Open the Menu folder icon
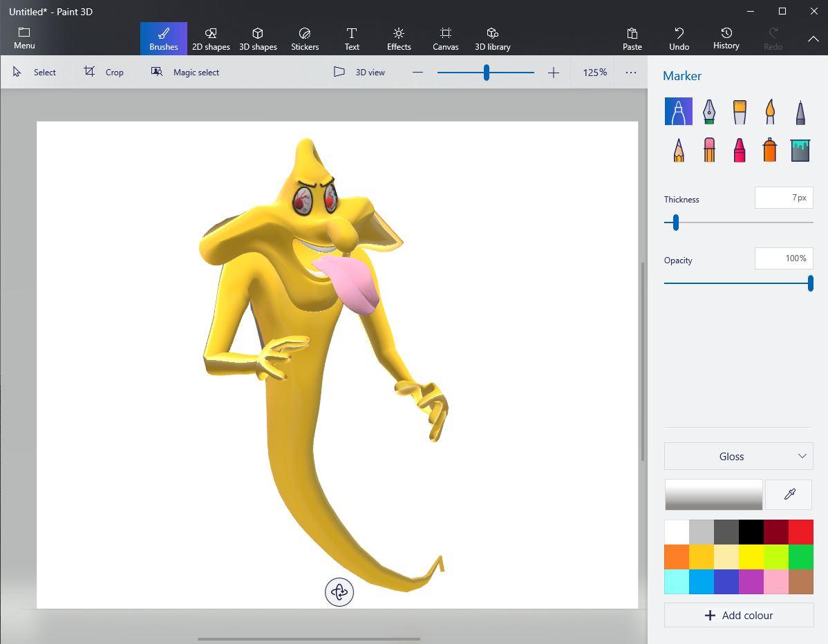Image resolution: width=828 pixels, height=644 pixels. point(24,32)
